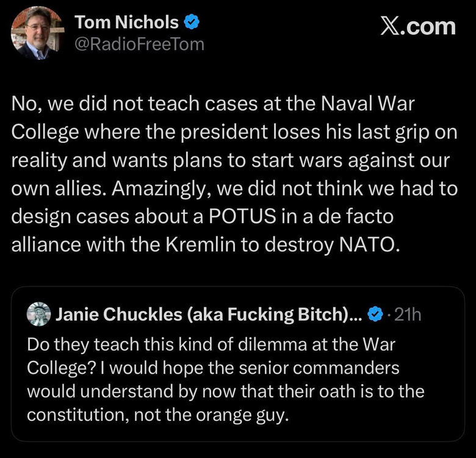The height and width of the screenshot is (458, 476).
Task: Click the X.com logo watermark
Action: [x=417, y=26]
